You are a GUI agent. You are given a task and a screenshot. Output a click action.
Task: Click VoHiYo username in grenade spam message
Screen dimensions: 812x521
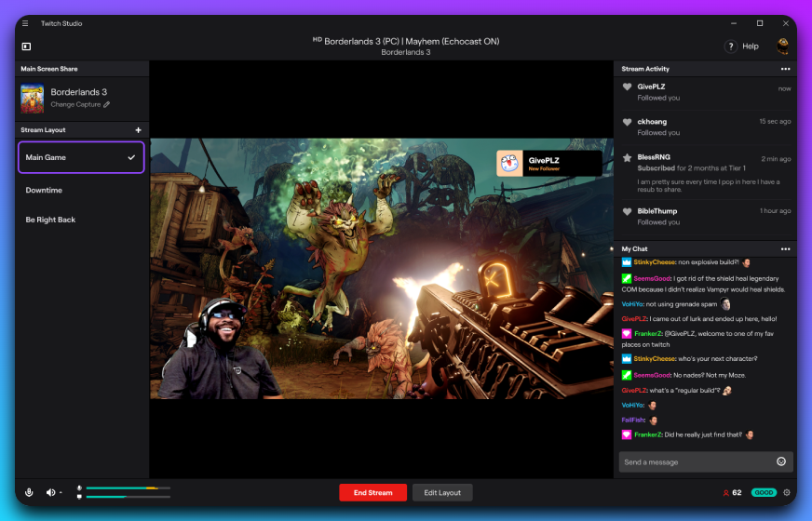coord(632,304)
